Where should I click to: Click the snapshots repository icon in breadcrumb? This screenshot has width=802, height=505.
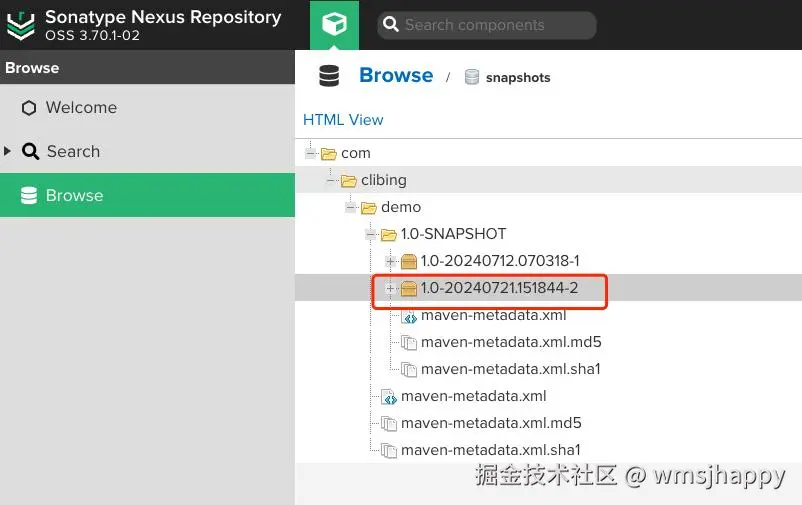point(472,77)
